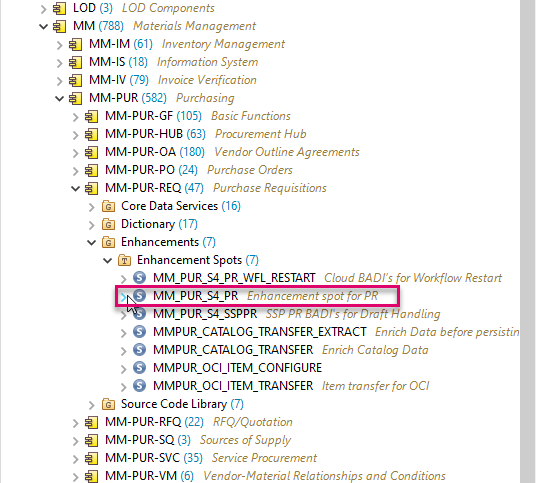Viewport: 536px width, 483px height.
Task: Expand the Dictionary folder
Action: point(91,225)
